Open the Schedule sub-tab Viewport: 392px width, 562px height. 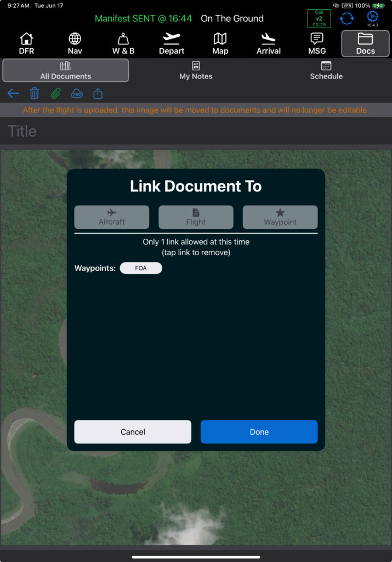pos(326,71)
